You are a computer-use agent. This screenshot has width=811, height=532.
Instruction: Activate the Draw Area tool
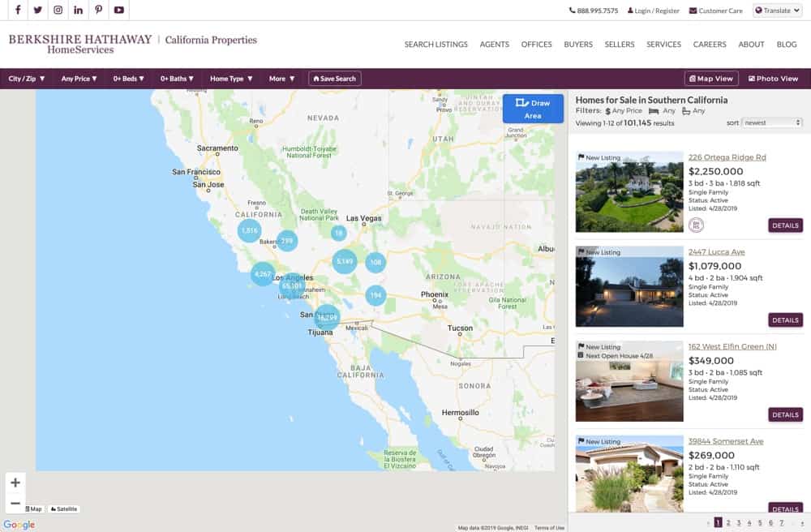click(533, 109)
